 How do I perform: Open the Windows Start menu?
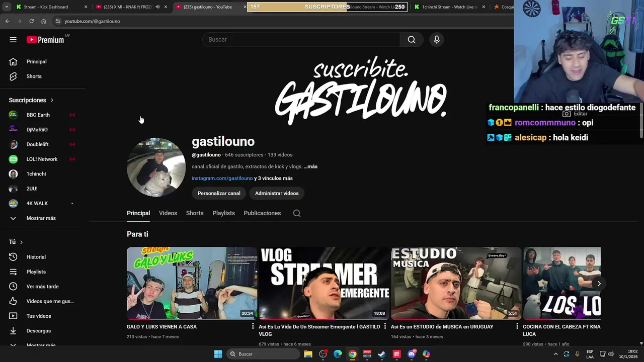pos(218,354)
